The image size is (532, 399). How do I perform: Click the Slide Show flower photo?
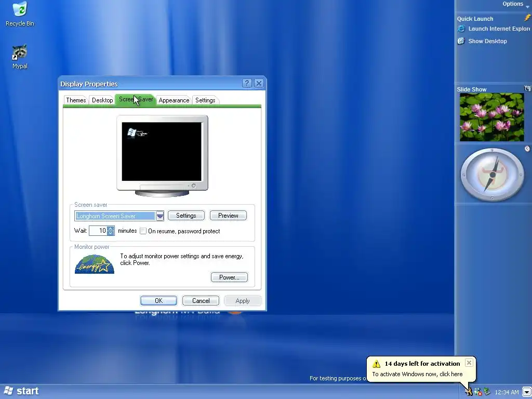[x=491, y=117]
